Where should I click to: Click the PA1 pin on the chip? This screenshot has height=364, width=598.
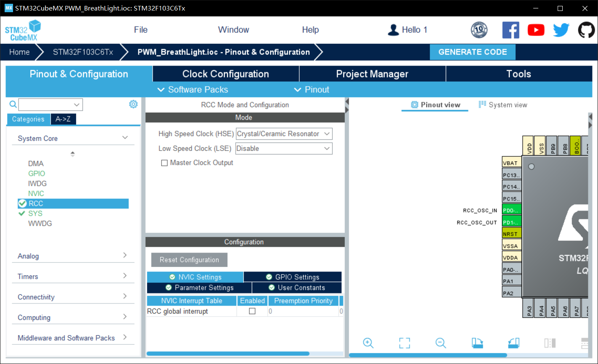[x=512, y=281]
